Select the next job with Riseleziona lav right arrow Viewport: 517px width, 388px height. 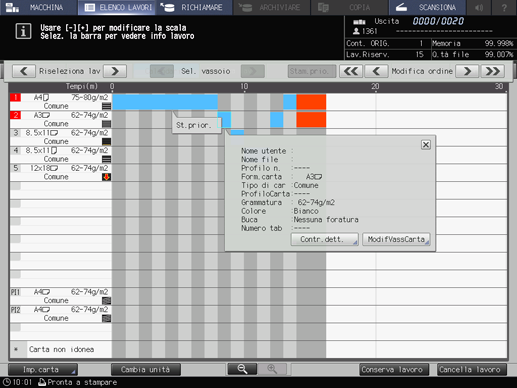coord(115,71)
